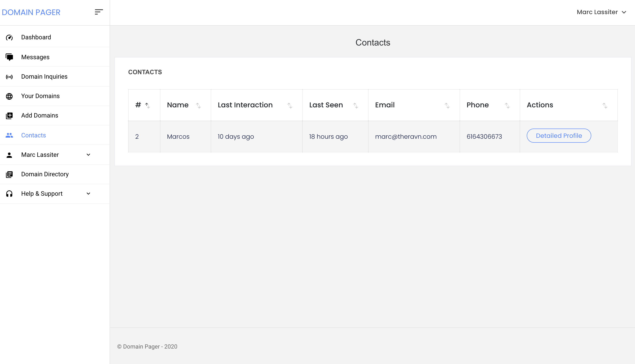Sort contacts by Last Seen column
The image size is (635, 364).
coord(356,106)
